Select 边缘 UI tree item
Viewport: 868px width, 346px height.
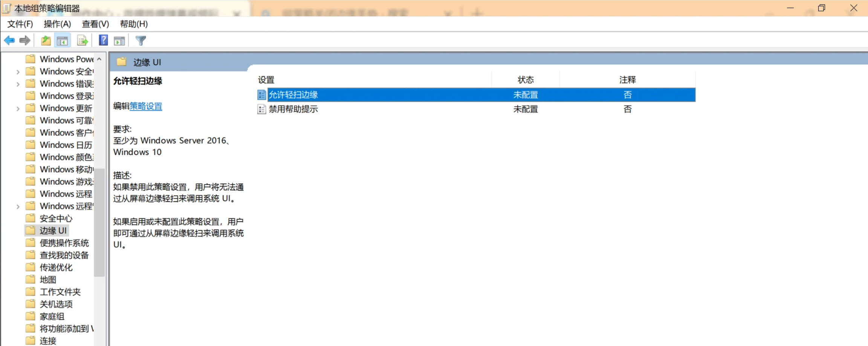[x=53, y=231]
